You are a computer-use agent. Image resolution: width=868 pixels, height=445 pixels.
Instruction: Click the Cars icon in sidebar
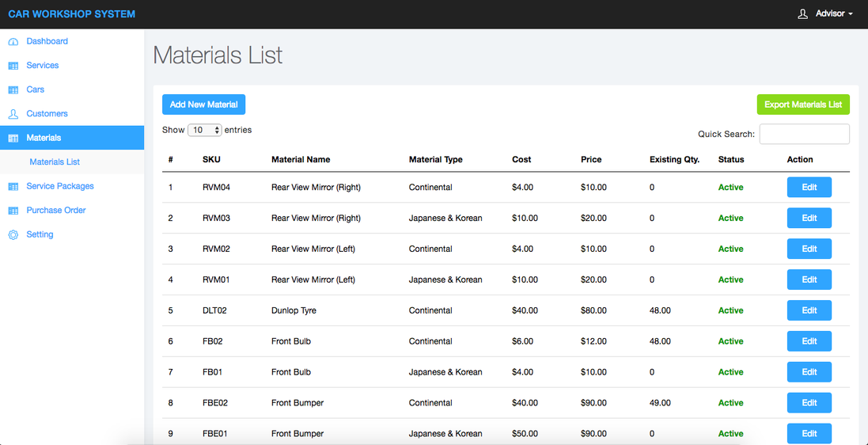coord(13,90)
